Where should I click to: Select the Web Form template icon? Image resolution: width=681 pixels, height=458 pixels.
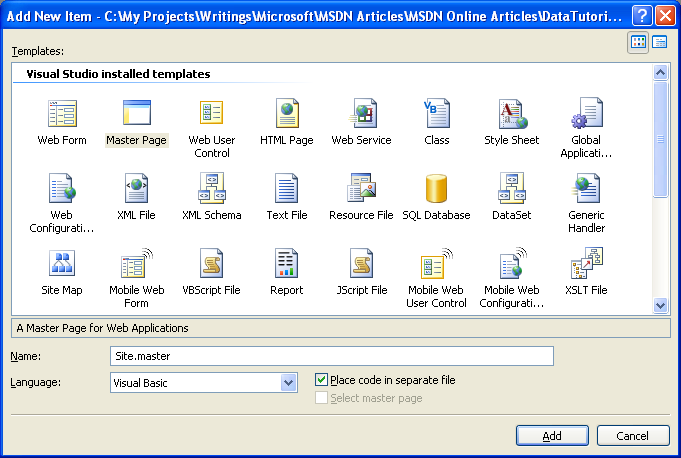(x=62, y=114)
